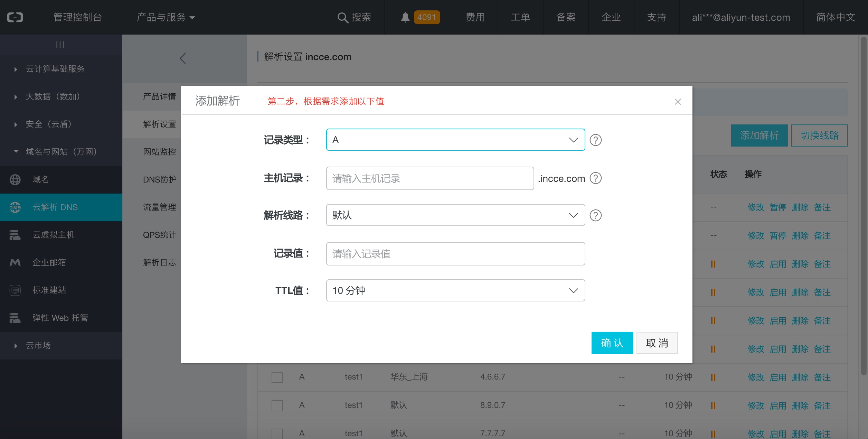Viewport: 868px width, 439px height.
Task: Open TTL值 dropdown showing 10 分钟
Action: click(455, 290)
